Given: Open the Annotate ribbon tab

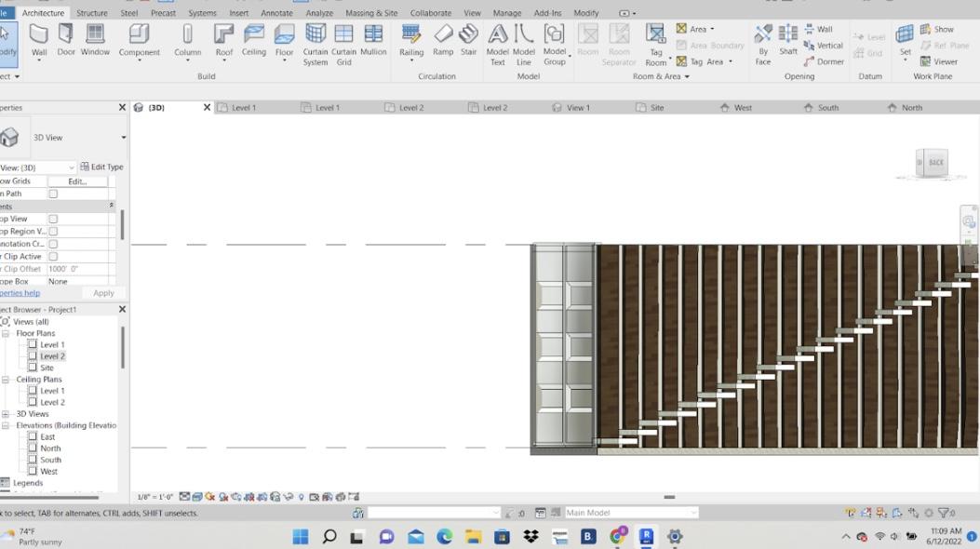Looking at the screenshot, I should (x=276, y=12).
